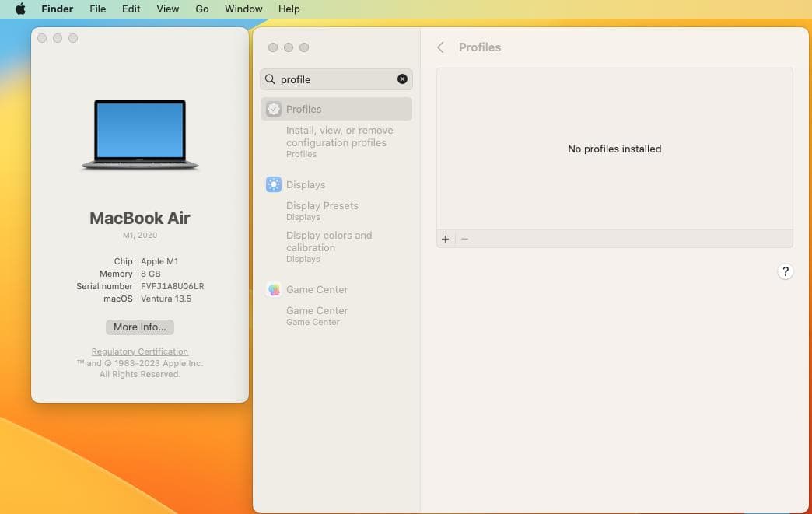This screenshot has width=812, height=514.
Task: Click the More Info button
Action: [x=140, y=327]
